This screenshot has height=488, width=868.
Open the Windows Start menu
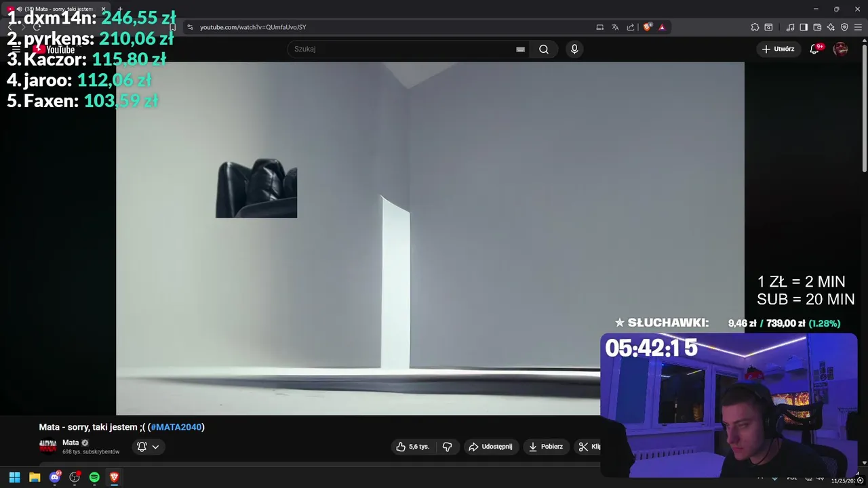14,477
